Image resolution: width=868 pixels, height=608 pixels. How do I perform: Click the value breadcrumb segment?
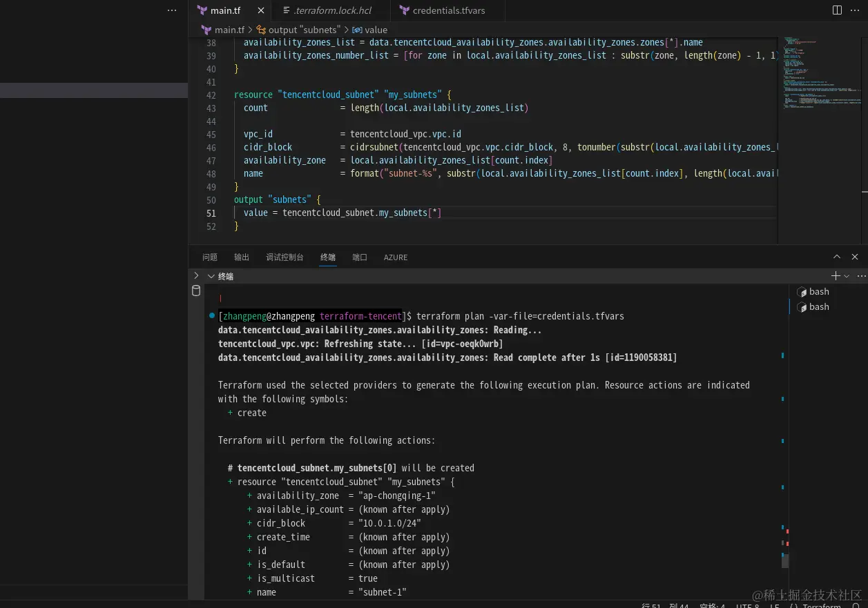click(x=376, y=30)
